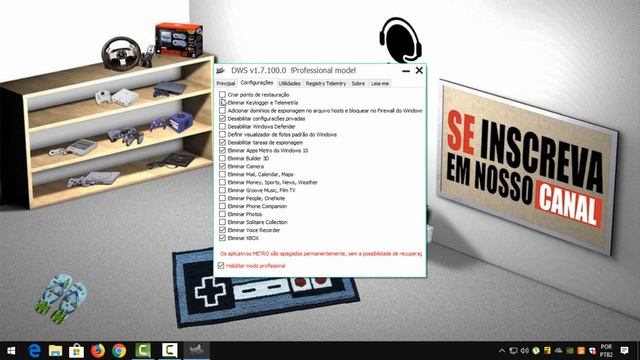Image resolution: width=640 pixels, height=360 pixels.
Task: Toggle Eliminar Keylogger e Telemetria checkbox
Action: coord(222,102)
